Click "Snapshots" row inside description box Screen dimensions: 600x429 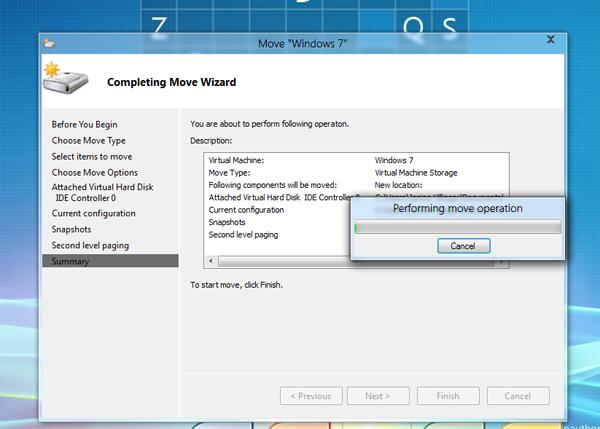227,222
